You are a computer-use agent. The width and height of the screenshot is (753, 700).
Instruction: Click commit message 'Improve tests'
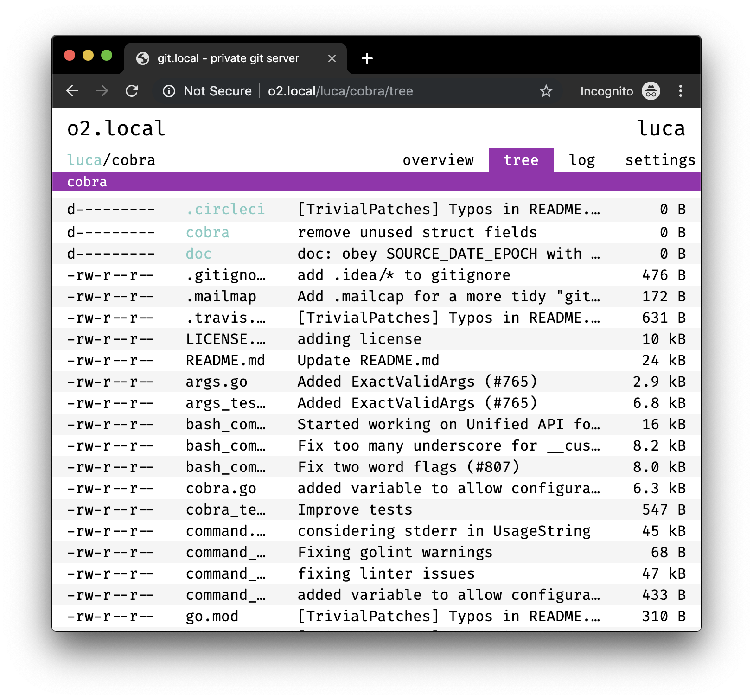click(355, 510)
